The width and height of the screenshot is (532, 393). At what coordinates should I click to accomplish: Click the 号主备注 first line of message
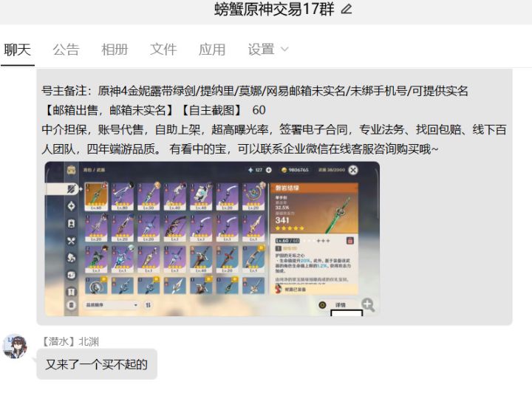point(254,91)
